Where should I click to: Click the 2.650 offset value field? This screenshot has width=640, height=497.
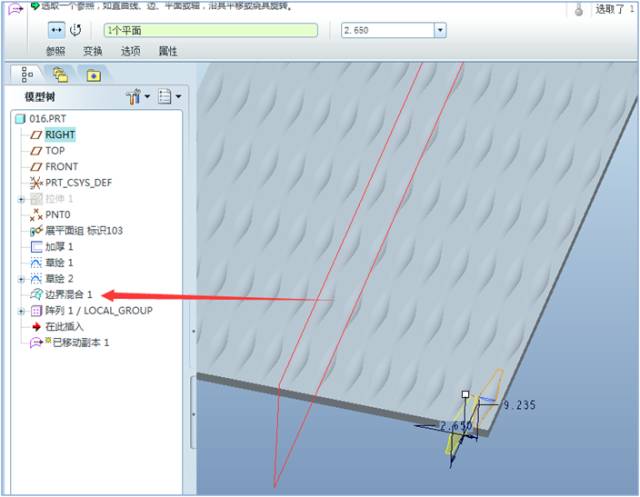386,31
